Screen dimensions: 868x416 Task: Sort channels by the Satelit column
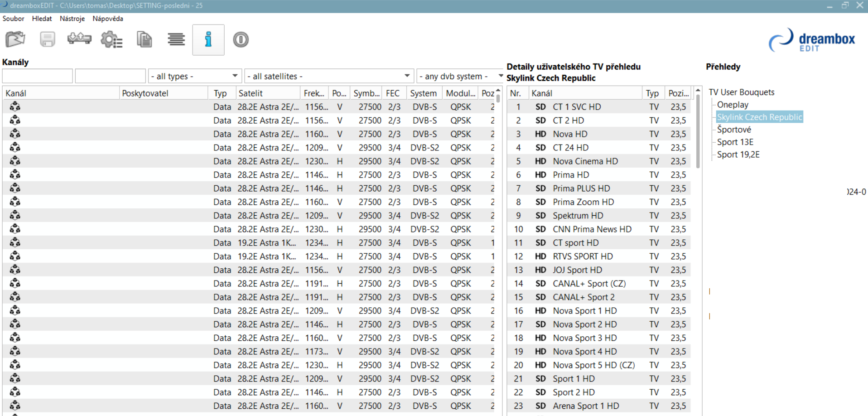coord(268,93)
